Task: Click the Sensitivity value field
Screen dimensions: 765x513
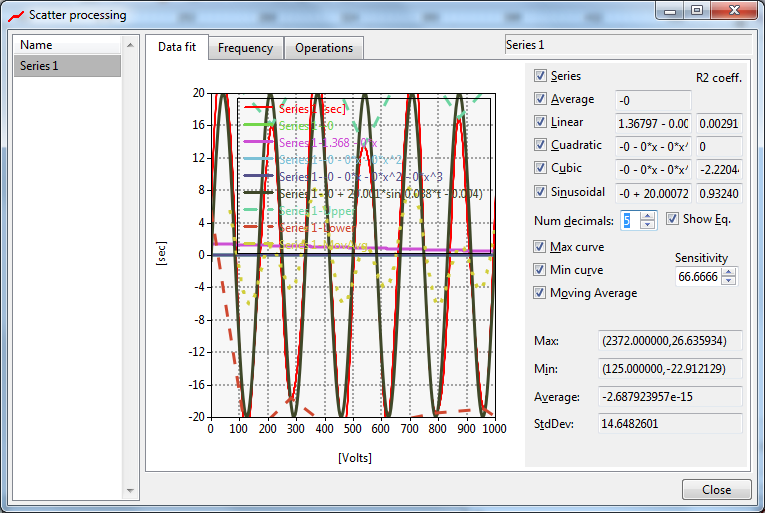Action: point(699,277)
